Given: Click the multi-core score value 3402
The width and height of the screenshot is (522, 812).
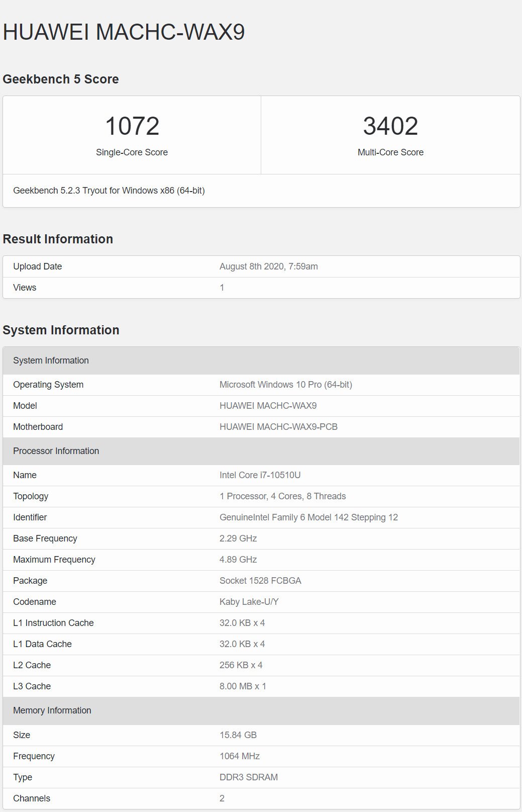Looking at the screenshot, I should pos(390,126).
